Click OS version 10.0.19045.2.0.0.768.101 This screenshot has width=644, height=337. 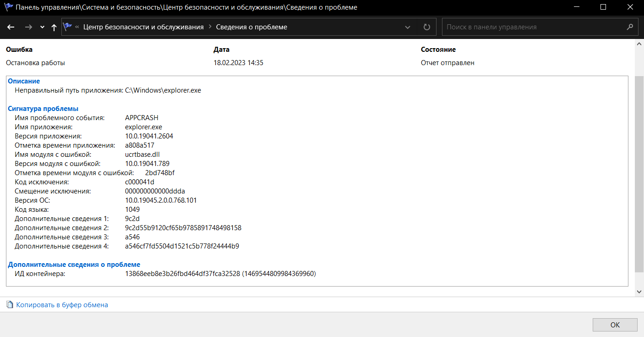point(161,200)
